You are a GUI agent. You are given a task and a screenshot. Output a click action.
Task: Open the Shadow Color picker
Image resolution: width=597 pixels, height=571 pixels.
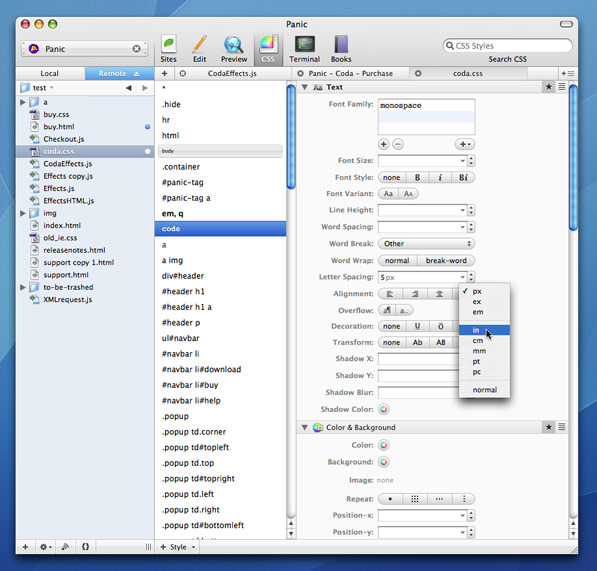coord(384,409)
